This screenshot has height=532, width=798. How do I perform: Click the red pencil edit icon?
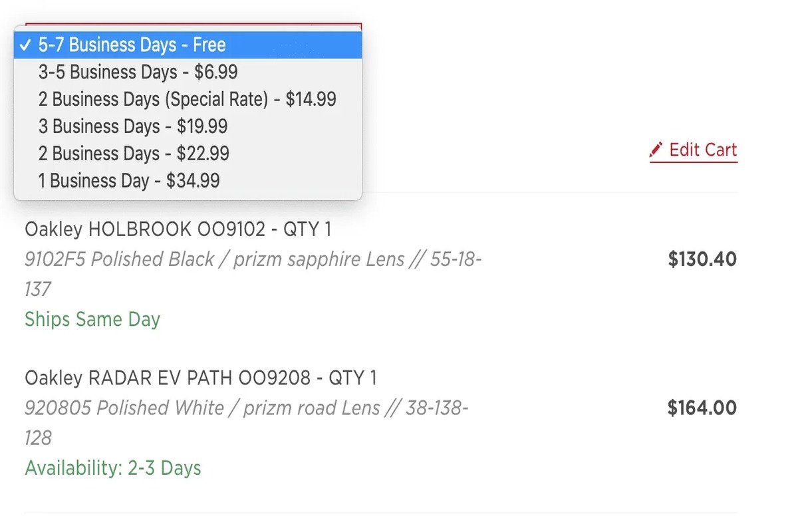point(656,150)
